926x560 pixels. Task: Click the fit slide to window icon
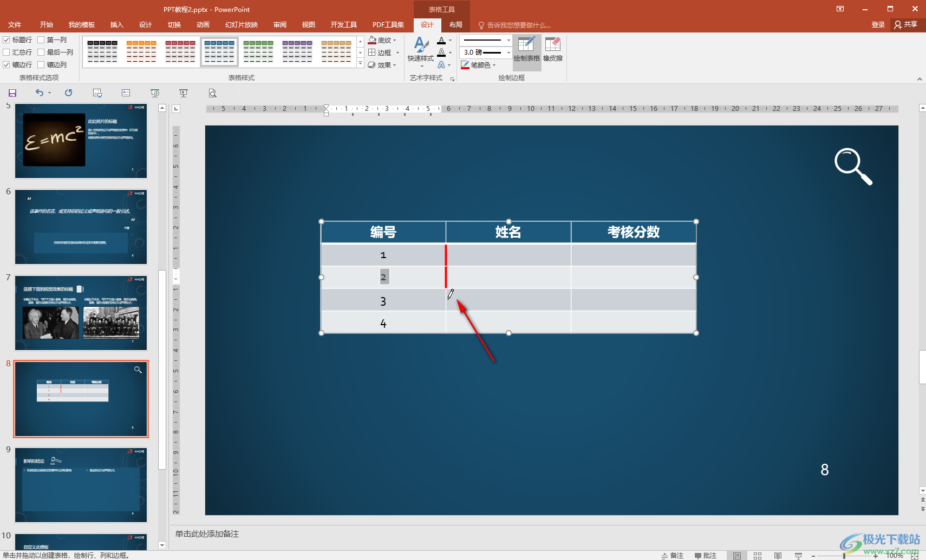[915, 556]
